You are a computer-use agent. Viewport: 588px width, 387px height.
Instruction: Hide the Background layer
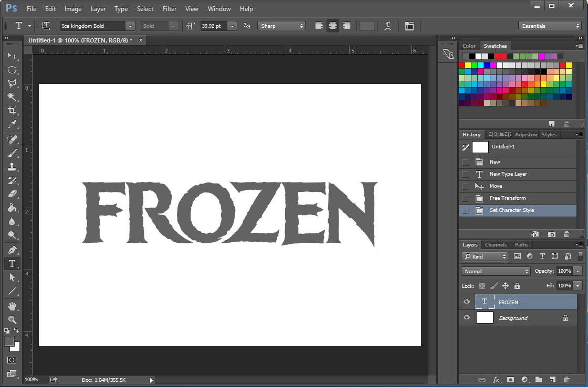[467, 317]
